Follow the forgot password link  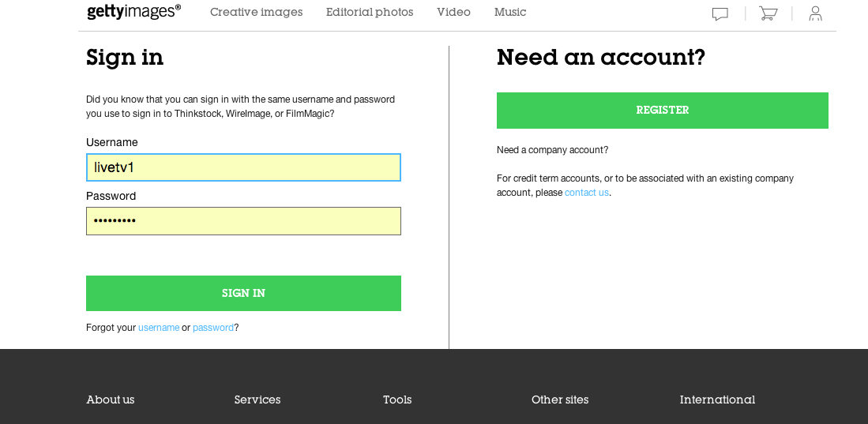[x=213, y=328]
